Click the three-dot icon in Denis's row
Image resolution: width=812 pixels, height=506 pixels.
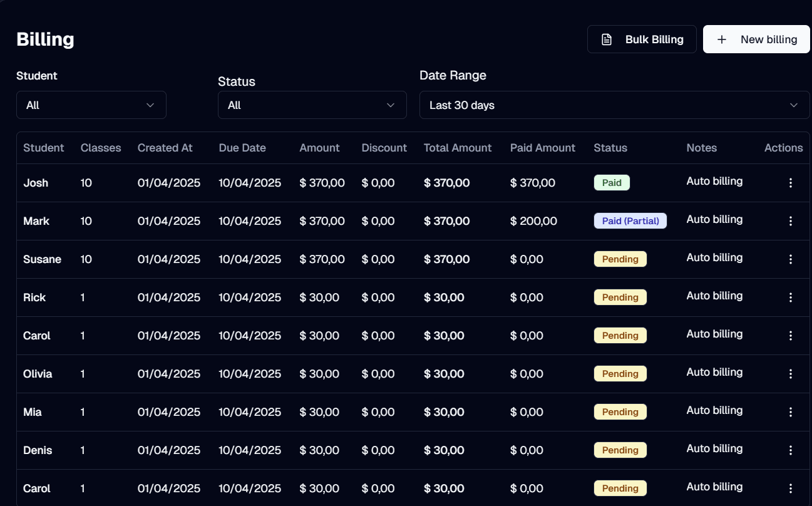[790, 450]
